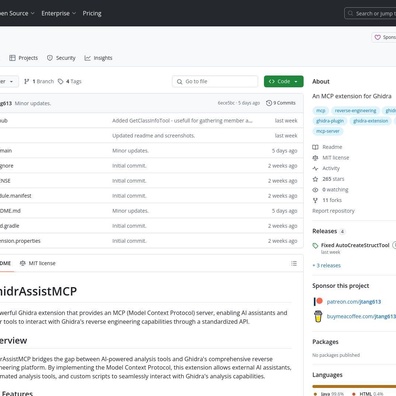Image resolution: width=396 pixels, height=396 pixels.
Task: Click the Languages color bar
Action: [354, 387]
